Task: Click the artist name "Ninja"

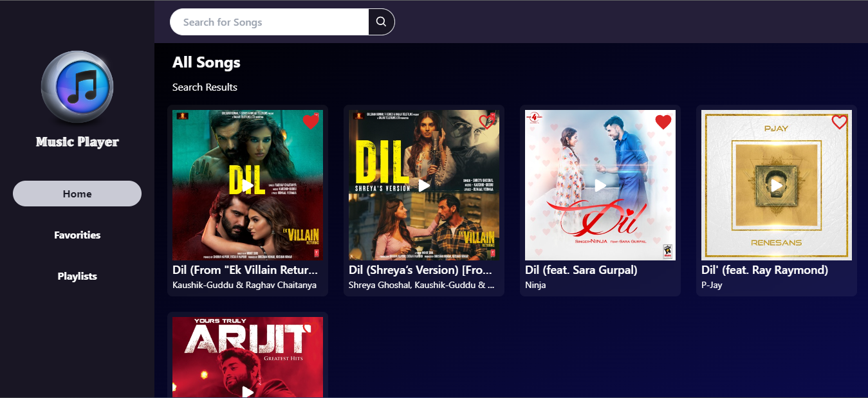Action: [535, 285]
